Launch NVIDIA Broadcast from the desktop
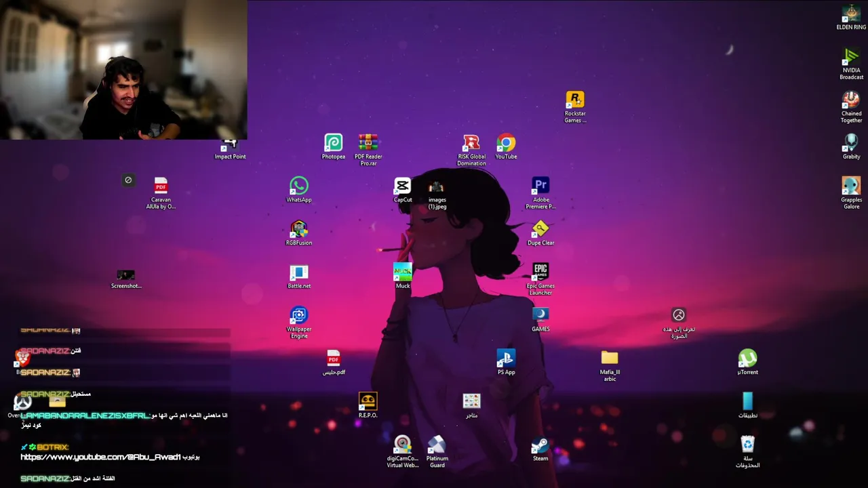This screenshot has height=488, width=868. click(x=851, y=64)
